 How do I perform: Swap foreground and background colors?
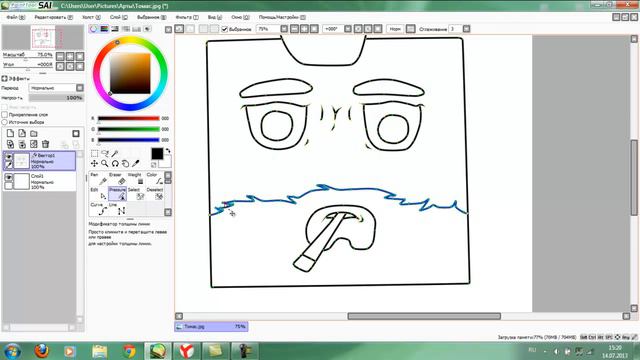(x=168, y=151)
